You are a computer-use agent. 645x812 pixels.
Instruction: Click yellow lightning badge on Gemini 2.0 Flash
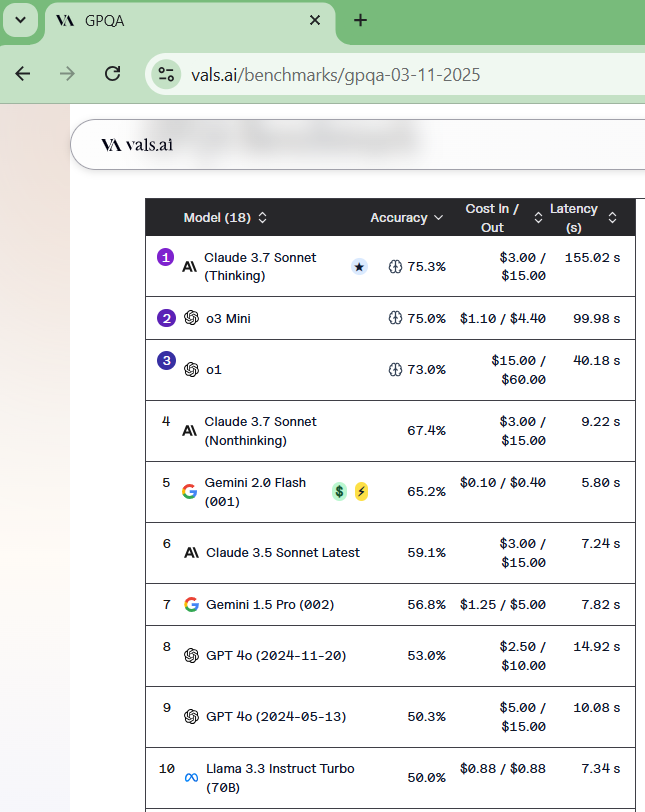361,491
